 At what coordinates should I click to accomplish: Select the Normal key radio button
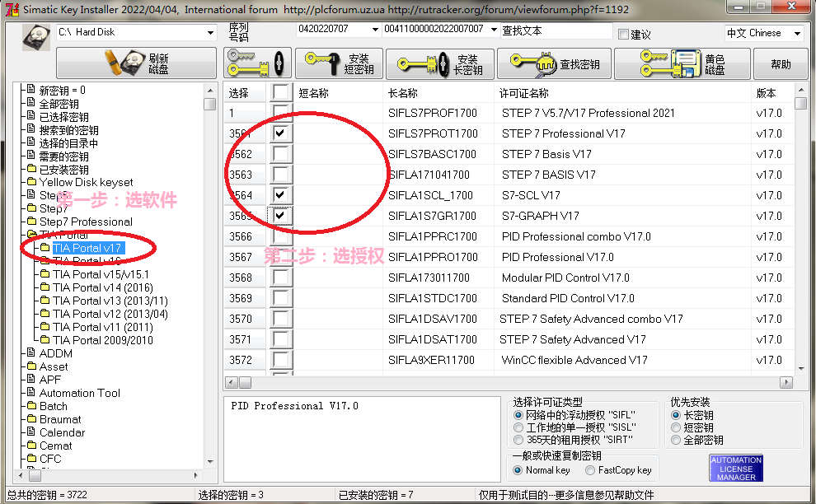(x=518, y=470)
